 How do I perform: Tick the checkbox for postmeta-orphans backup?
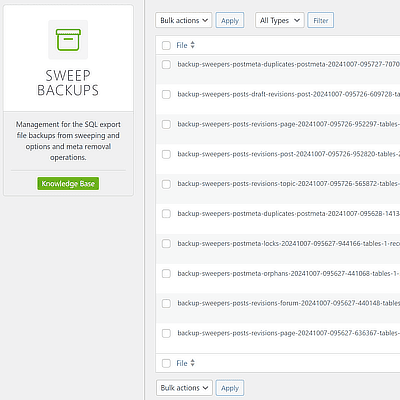coord(166,274)
